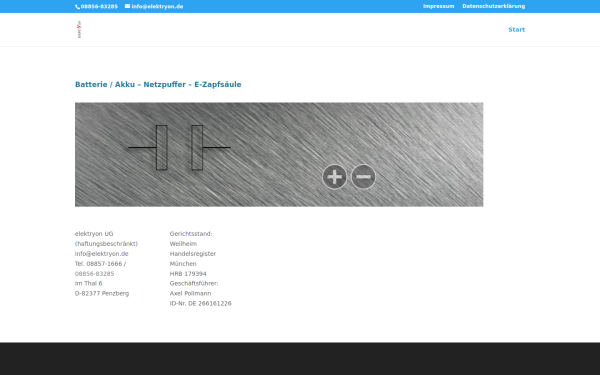Go to the Start menu item
The image size is (600, 375).
tap(517, 29)
